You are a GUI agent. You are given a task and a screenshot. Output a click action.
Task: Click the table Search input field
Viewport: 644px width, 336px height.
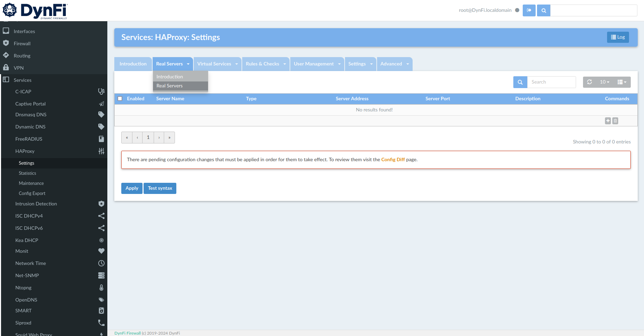551,82
